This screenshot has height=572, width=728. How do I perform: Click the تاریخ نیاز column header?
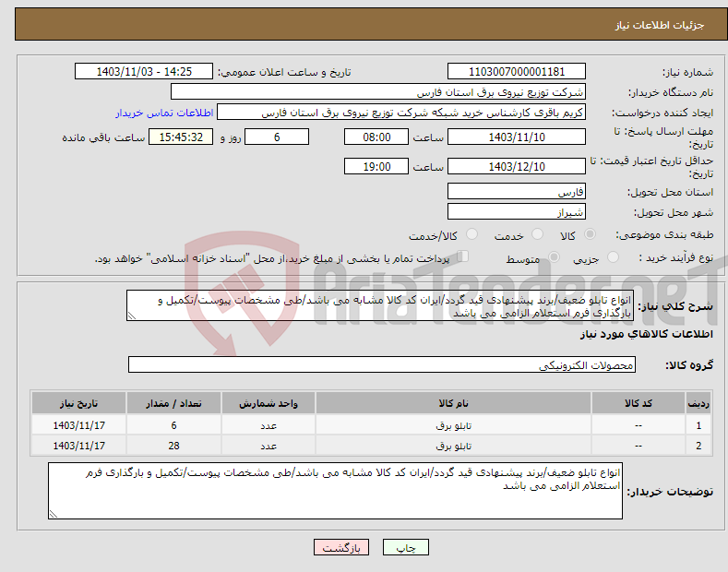(79, 403)
